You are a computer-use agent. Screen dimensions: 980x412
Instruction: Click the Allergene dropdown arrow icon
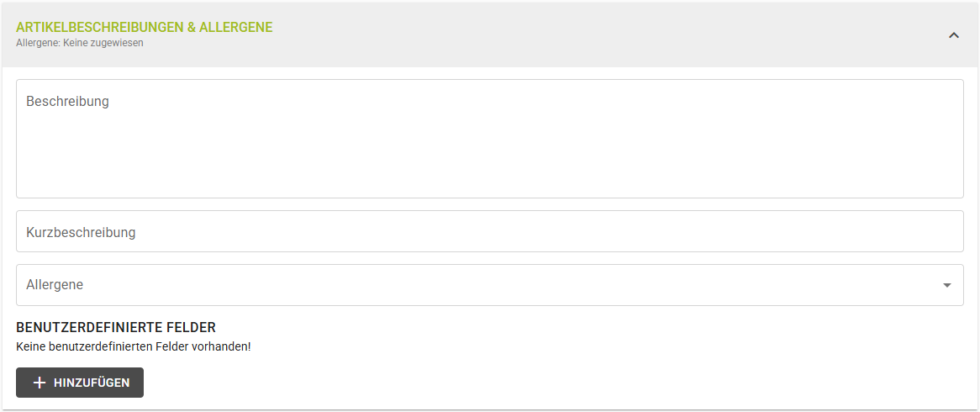[947, 286]
